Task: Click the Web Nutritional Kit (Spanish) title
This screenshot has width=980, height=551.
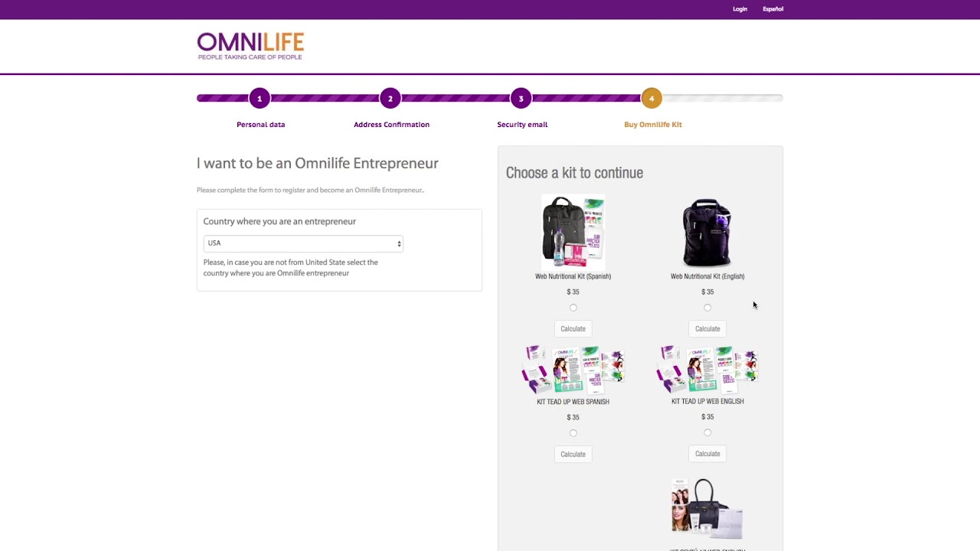Action: tap(573, 276)
